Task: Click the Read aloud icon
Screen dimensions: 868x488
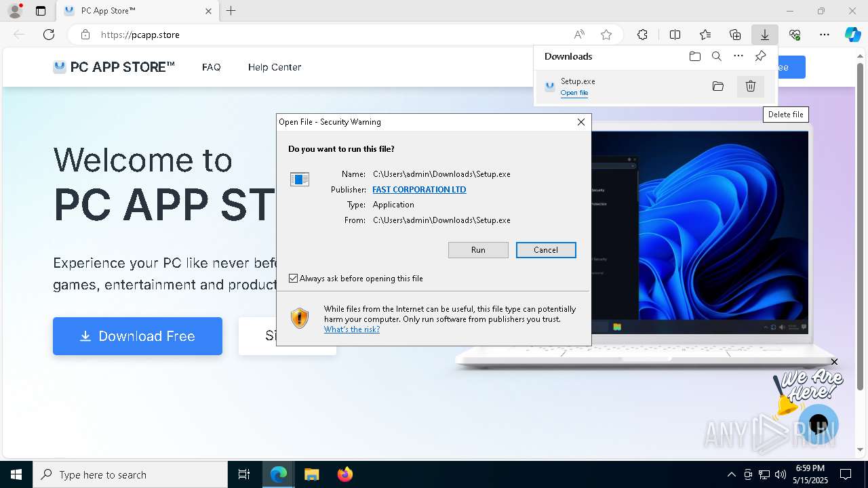Action: (x=579, y=35)
